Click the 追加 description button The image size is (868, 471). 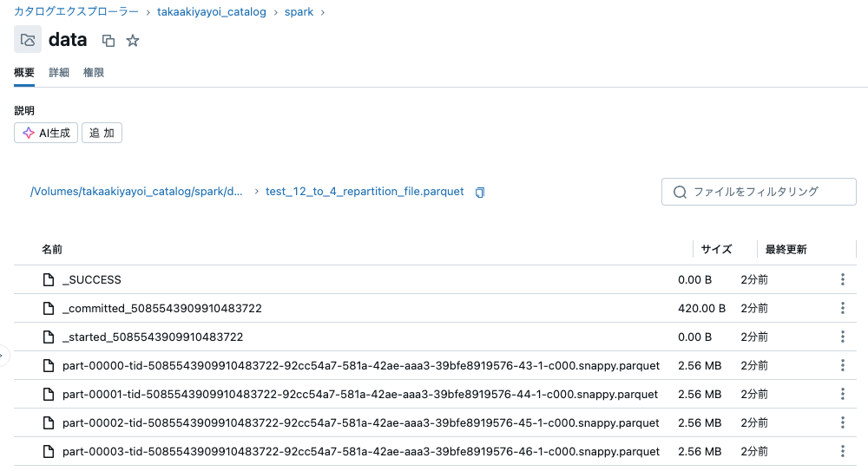pyautogui.click(x=102, y=133)
